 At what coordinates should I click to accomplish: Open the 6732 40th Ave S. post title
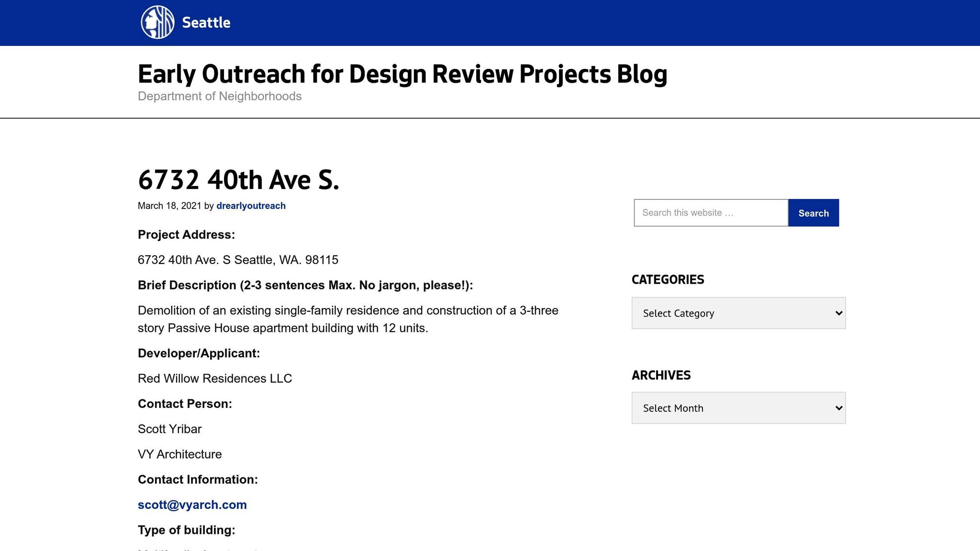[x=238, y=180]
